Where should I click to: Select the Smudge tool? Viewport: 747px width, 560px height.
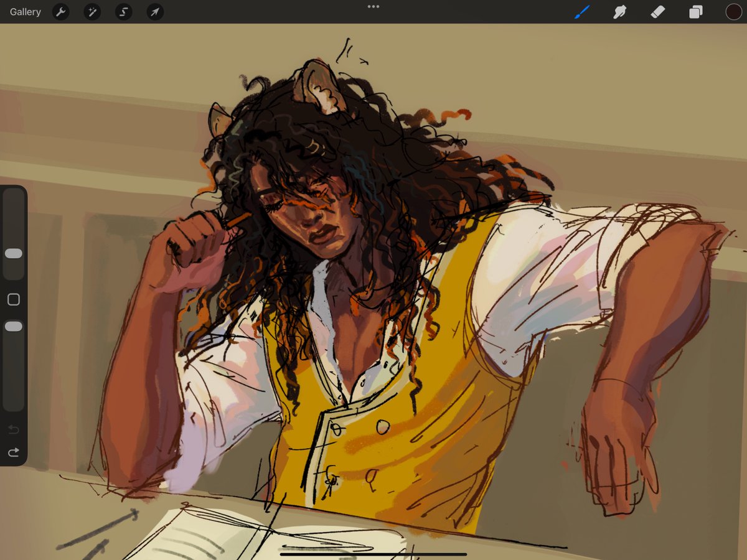point(619,12)
